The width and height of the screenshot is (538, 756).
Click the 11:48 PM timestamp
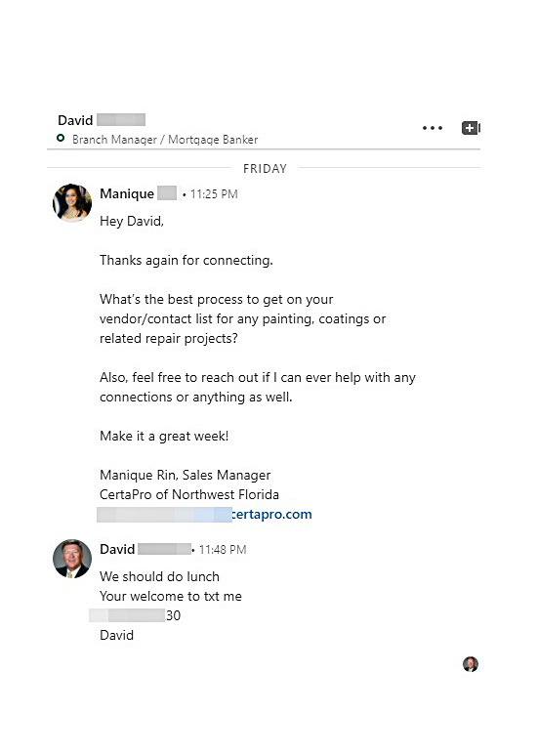click(223, 550)
